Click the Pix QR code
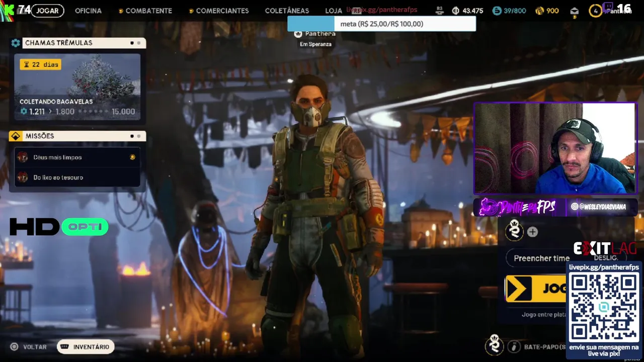The width and height of the screenshot is (644, 362). [x=604, y=308]
